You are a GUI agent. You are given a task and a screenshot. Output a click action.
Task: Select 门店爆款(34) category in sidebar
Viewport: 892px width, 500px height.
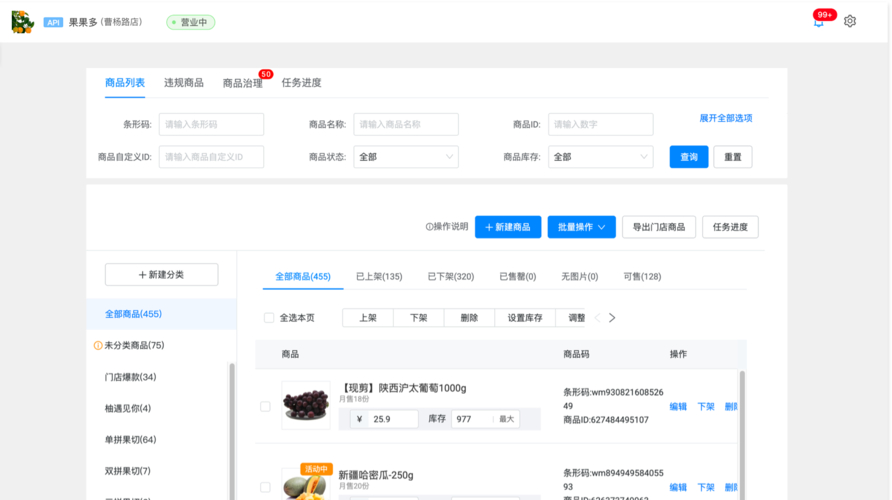pos(130,377)
